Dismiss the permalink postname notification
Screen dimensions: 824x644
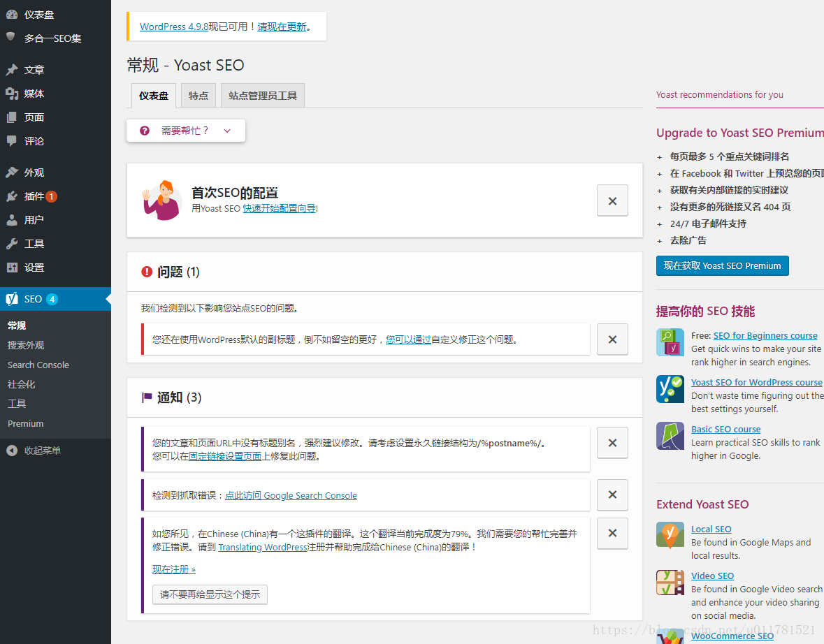click(612, 442)
